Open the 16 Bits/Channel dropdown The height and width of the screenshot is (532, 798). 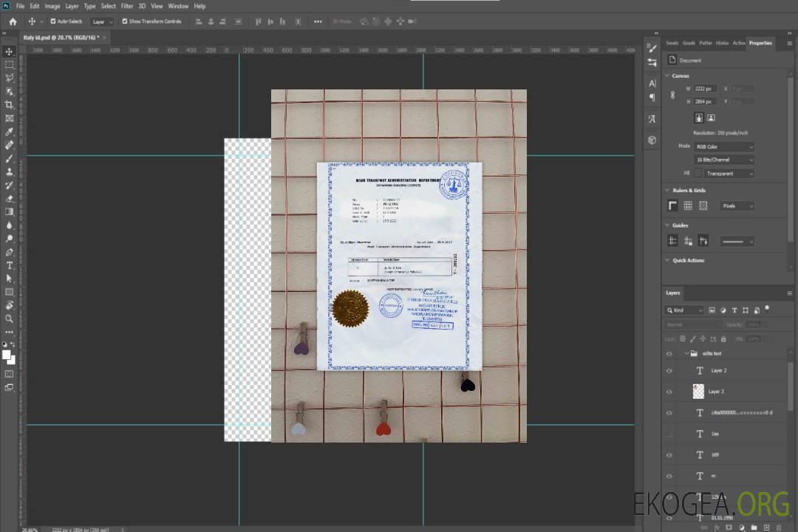click(x=725, y=160)
